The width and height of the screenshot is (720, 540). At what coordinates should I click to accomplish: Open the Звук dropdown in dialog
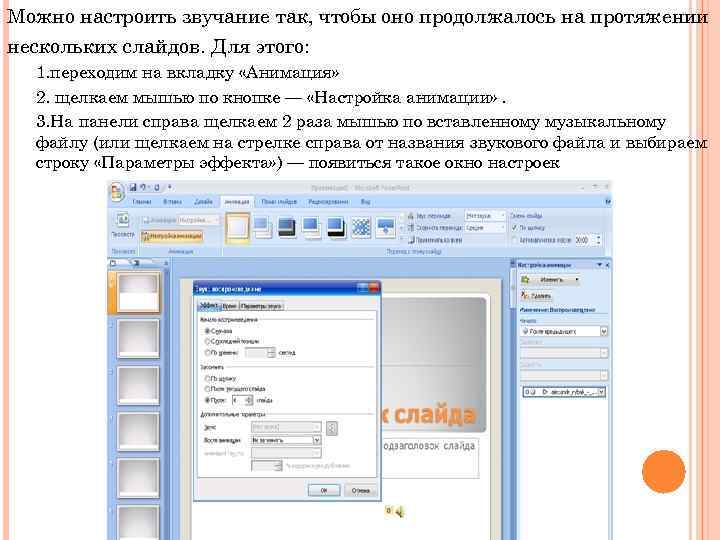tap(286, 427)
